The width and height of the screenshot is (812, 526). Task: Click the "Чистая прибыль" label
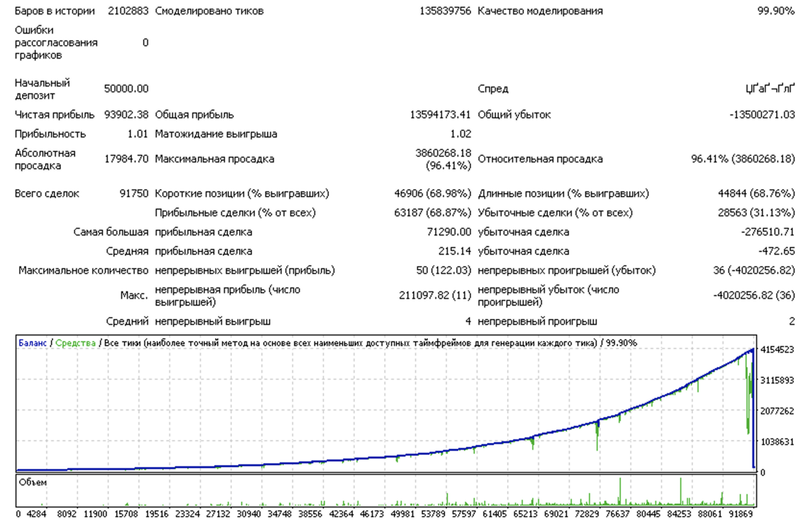(x=55, y=115)
